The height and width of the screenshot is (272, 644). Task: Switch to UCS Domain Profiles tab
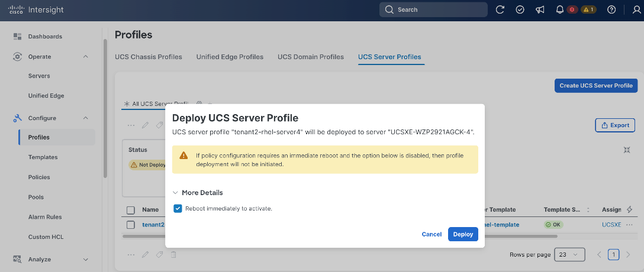pyautogui.click(x=311, y=57)
